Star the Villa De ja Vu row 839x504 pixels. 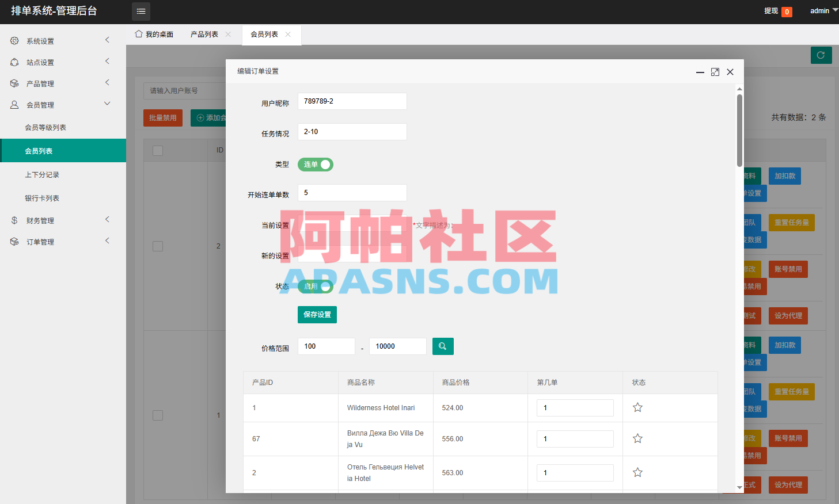point(637,439)
